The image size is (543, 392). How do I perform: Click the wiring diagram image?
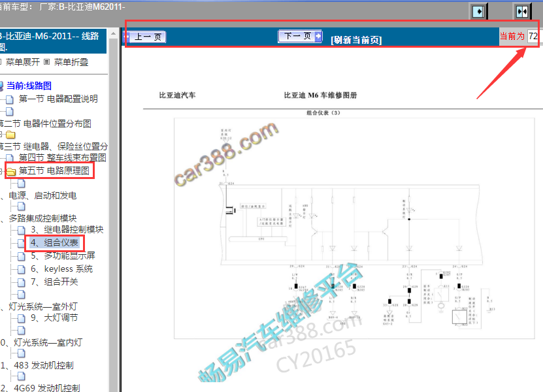354,228
